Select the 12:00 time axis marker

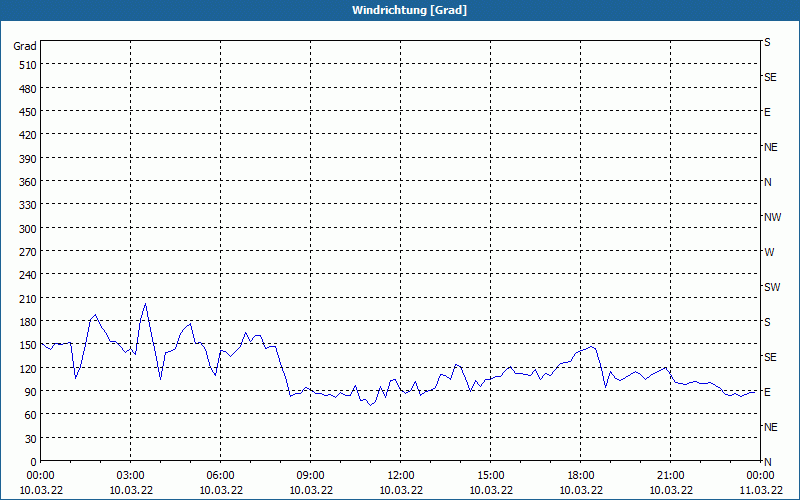pyautogui.click(x=401, y=475)
